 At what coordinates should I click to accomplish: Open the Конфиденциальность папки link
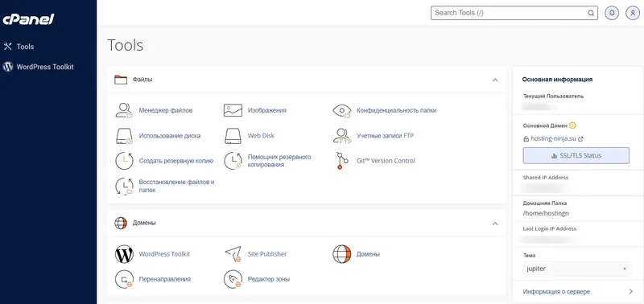(396, 110)
